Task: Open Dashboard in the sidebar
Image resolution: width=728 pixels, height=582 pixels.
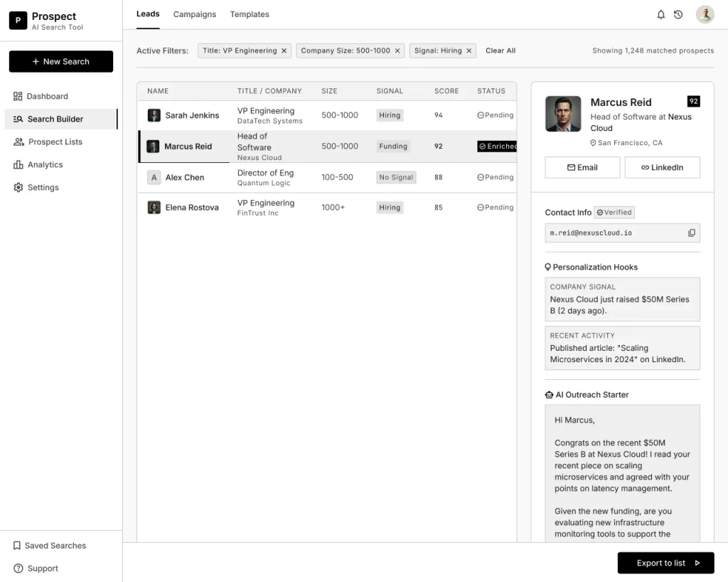Action: click(61, 96)
